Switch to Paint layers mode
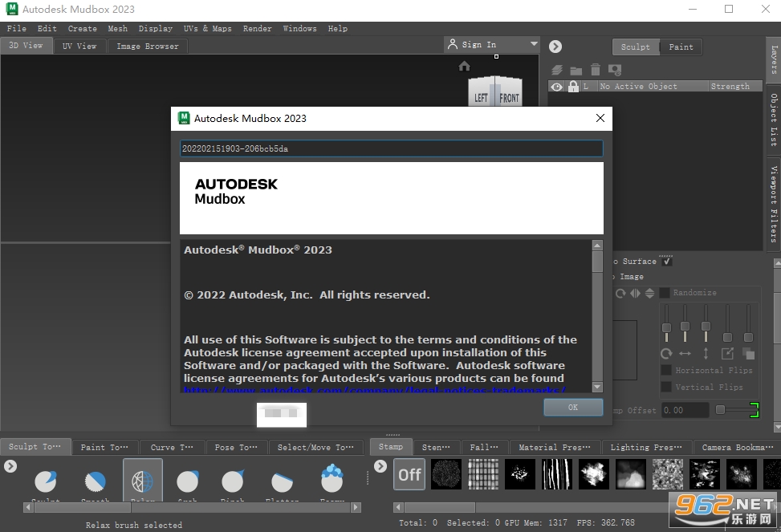Viewport: 781px width, 532px height. point(681,47)
